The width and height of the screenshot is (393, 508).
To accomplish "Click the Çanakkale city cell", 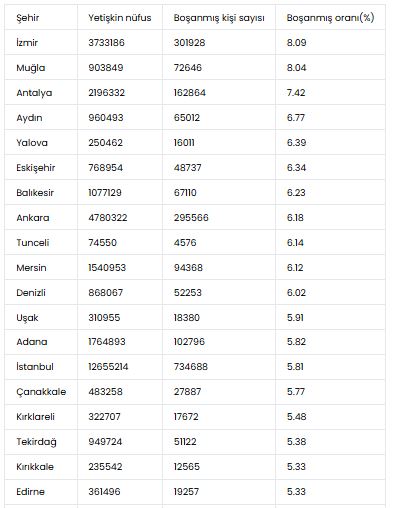I will pos(41,392).
